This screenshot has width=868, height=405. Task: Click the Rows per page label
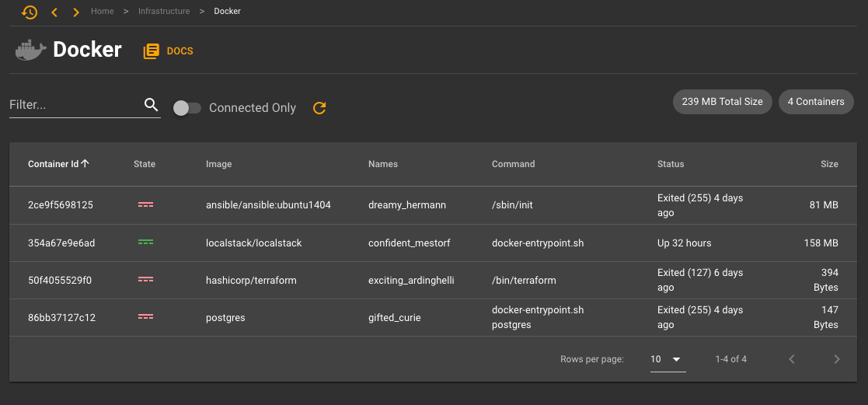pyautogui.click(x=592, y=359)
